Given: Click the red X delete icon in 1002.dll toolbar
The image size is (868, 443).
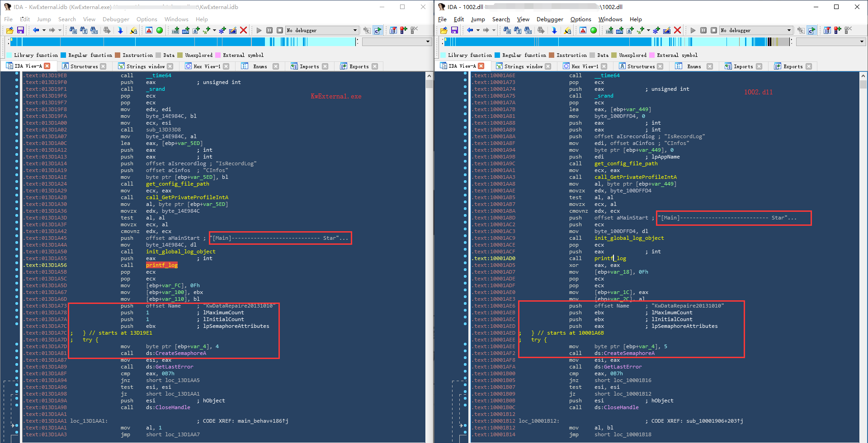Looking at the screenshot, I should tap(677, 30).
